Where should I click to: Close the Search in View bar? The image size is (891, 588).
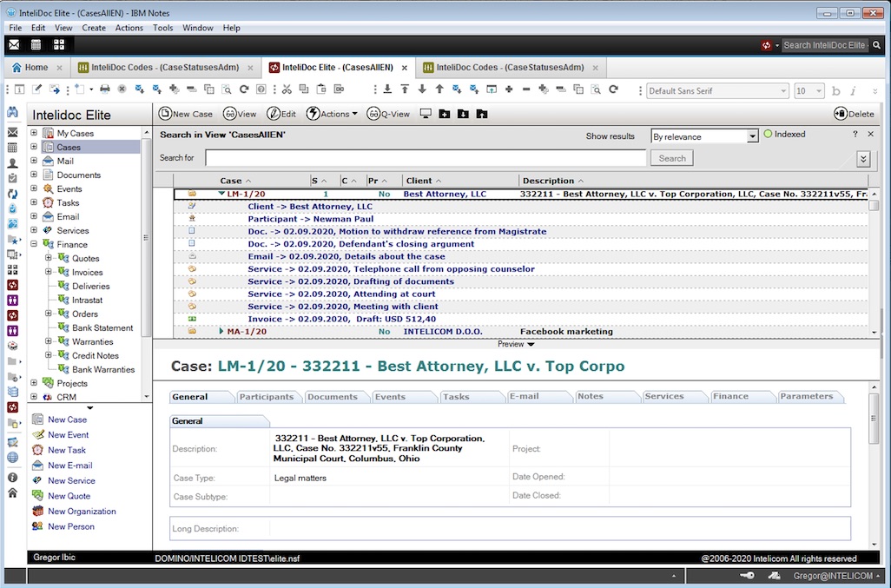870,134
